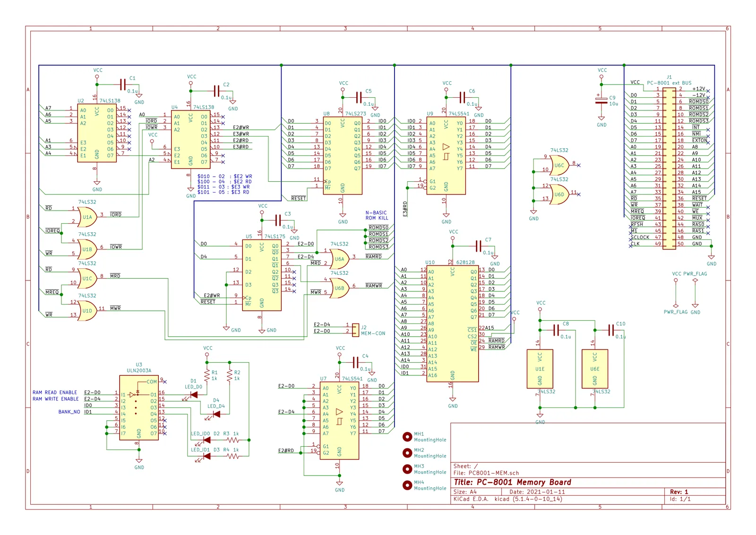Click the U6A OR gate

(x=339, y=259)
